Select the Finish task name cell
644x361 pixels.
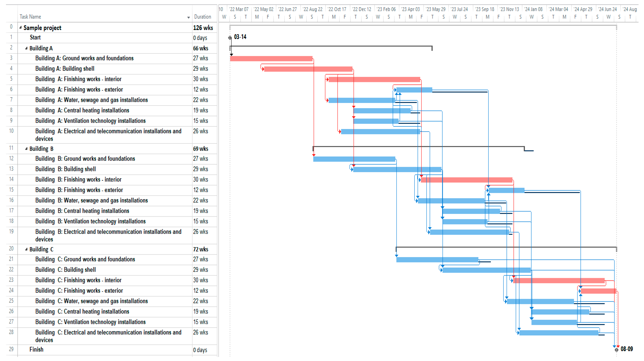36,350
